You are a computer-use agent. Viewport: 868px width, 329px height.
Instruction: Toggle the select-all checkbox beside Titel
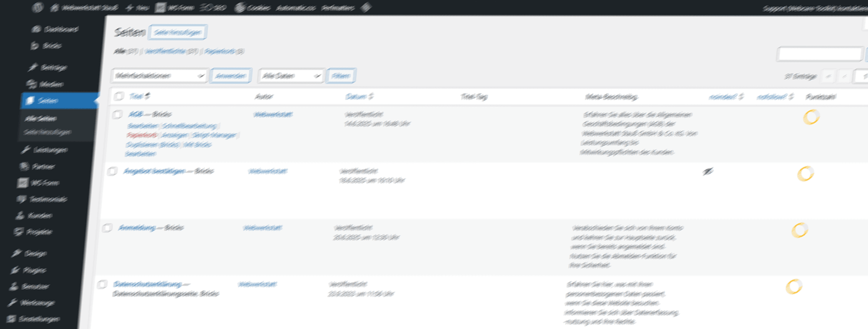(119, 96)
